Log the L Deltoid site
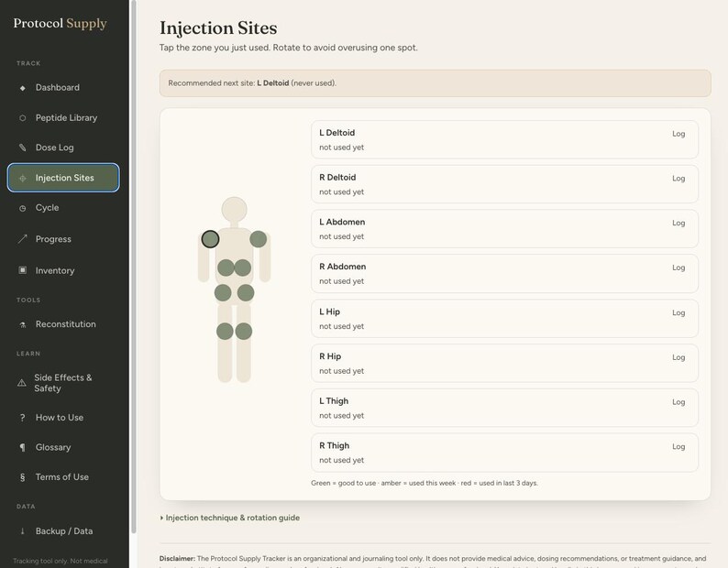728x568 pixels. click(x=678, y=134)
